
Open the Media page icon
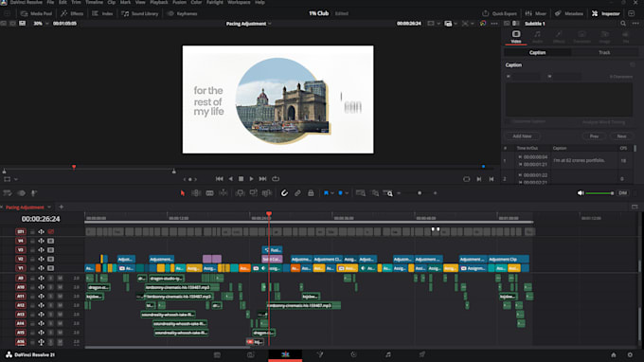[217, 354]
